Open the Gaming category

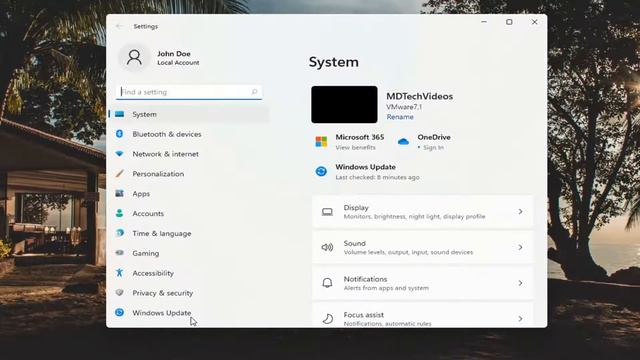click(x=189, y=253)
